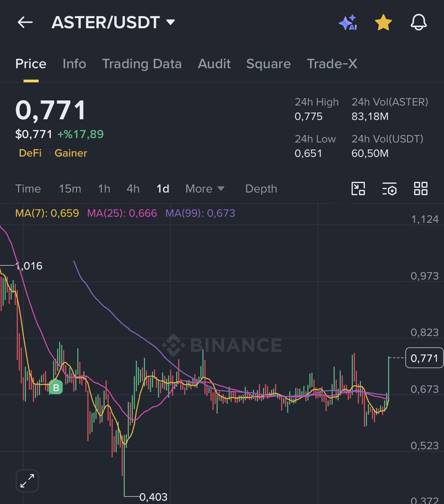Tap the fullscreen expand chart icon
Viewport: 444px width, 504px height.
(x=27, y=480)
